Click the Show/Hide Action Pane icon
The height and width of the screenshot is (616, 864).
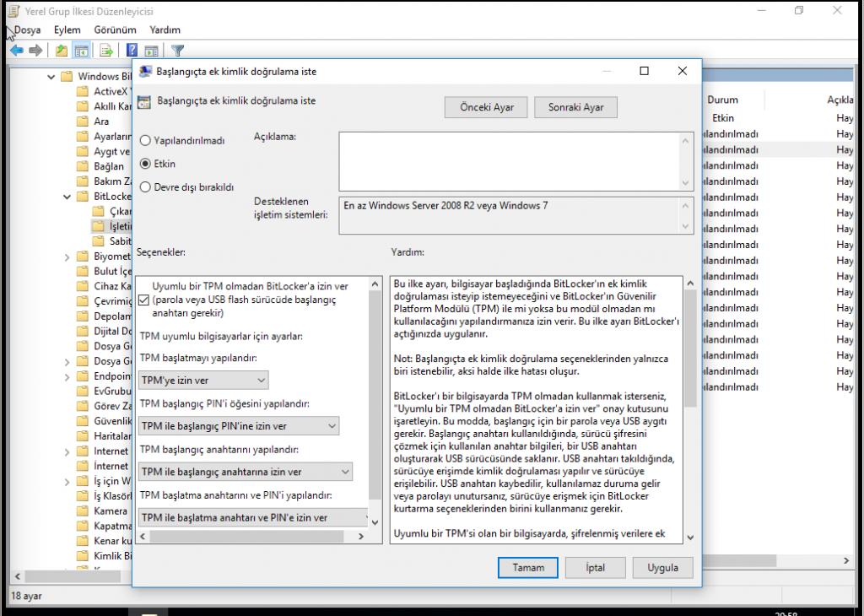(152, 51)
